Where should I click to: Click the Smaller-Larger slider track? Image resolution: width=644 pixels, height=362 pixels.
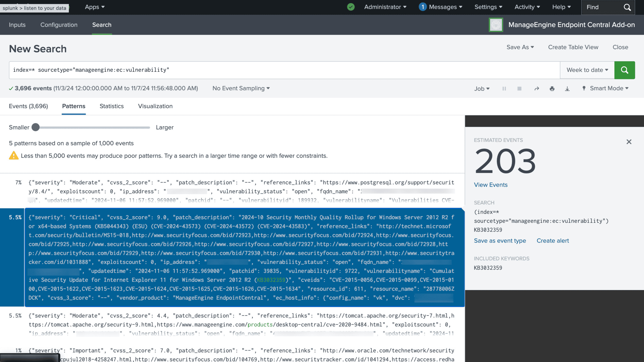point(93,127)
